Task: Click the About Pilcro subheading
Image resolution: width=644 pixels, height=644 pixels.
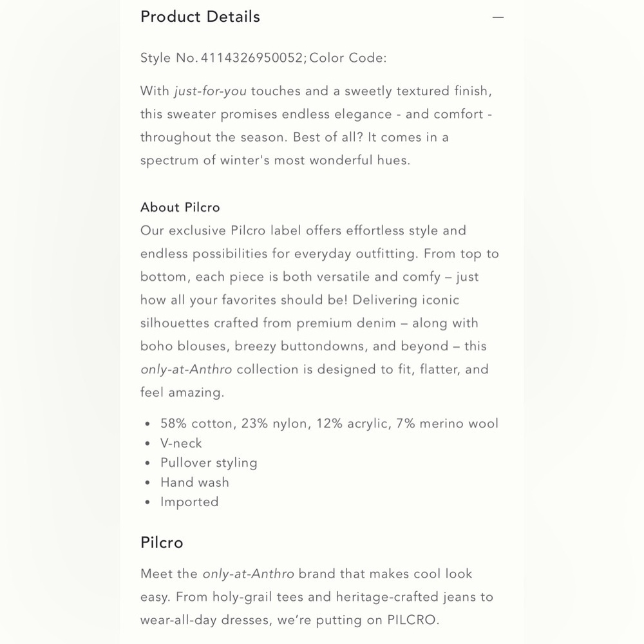Action: (180, 207)
